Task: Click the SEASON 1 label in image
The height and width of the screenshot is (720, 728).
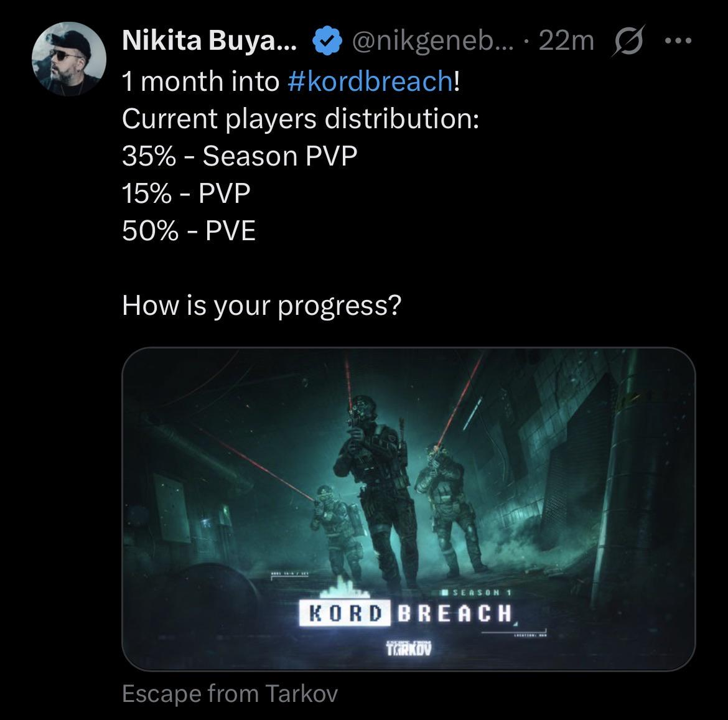Action: tap(477, 593)
